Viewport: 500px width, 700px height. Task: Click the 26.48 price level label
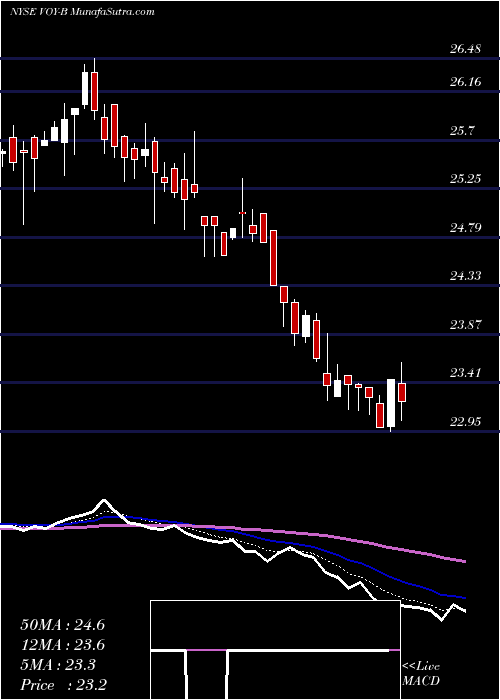pyautogui.click(x=466, y=49)
